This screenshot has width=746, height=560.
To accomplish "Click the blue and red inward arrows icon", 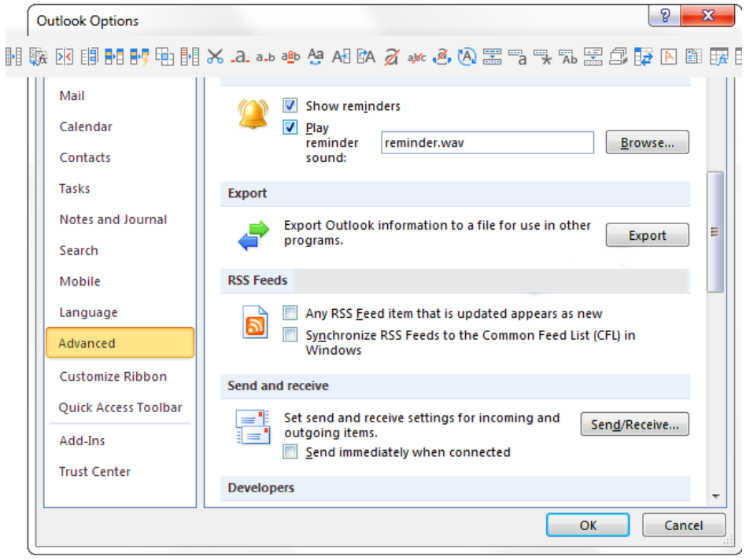I will 65,57.
